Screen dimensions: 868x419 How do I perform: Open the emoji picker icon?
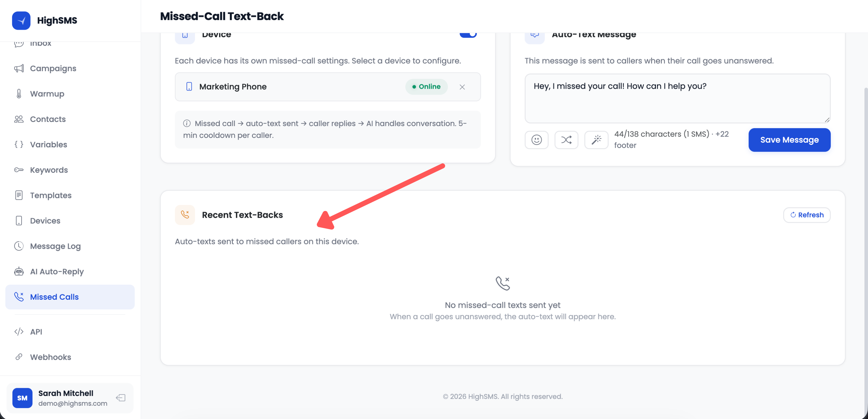[x=536, y=140]
